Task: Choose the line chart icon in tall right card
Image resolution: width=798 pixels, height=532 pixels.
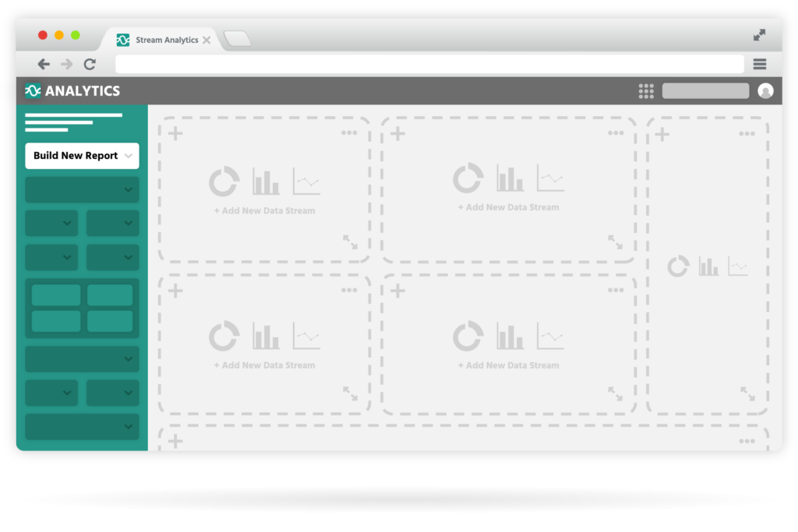Action: (x=738, y=266)
